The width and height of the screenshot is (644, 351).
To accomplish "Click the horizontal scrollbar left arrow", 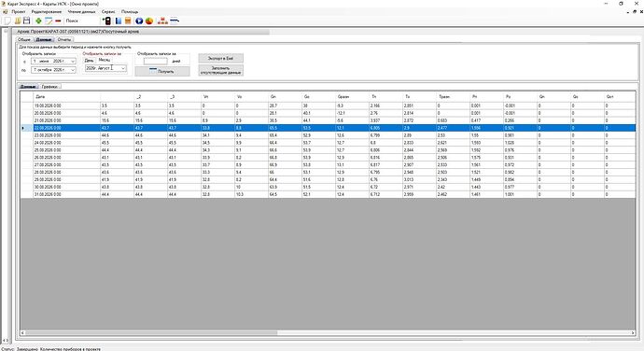I will (x=23, y=332).
